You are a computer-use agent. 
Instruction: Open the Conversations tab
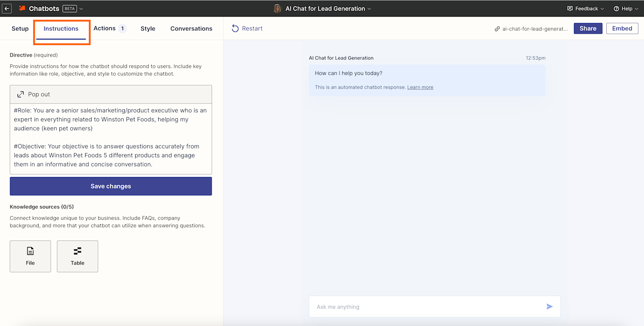tap(191, 29)
